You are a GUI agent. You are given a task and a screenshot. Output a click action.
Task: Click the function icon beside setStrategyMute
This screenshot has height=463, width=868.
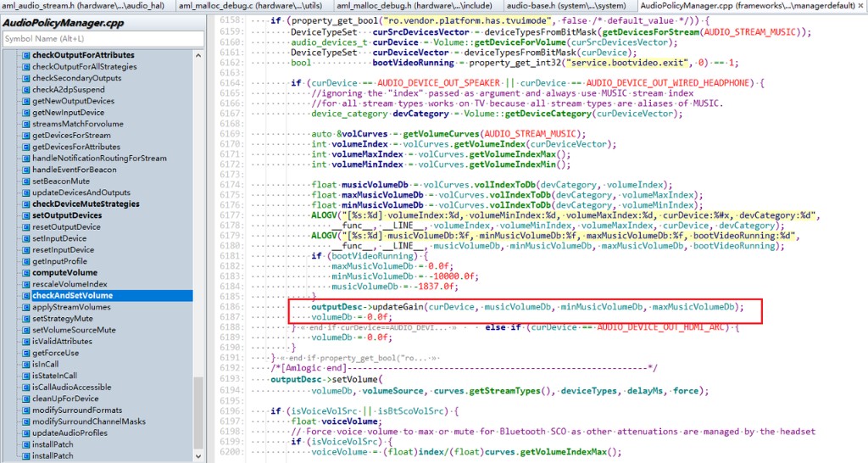tap(25, 319)
